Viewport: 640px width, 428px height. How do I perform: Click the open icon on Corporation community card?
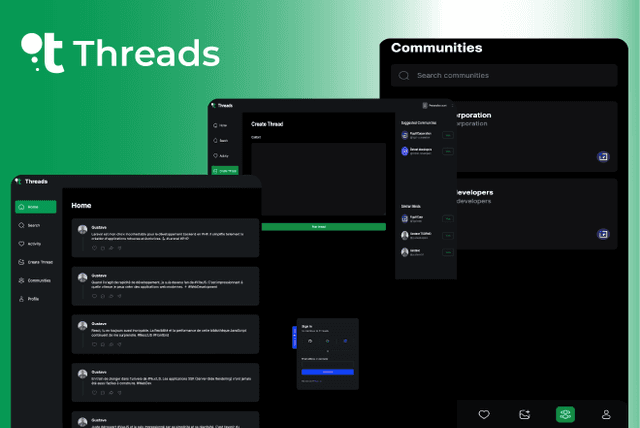(603, 157)
